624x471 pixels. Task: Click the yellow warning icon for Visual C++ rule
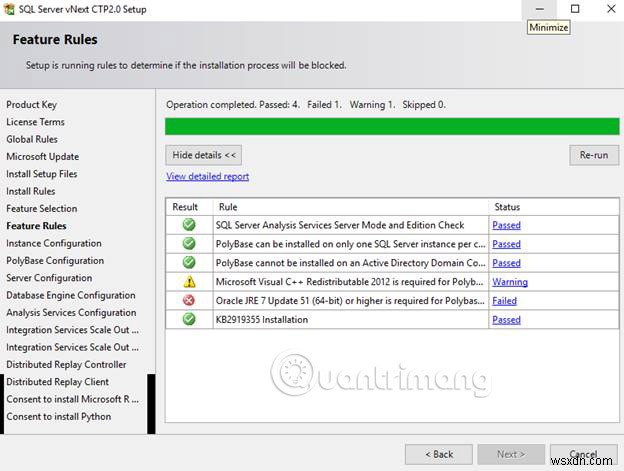(x=189, y=282)
